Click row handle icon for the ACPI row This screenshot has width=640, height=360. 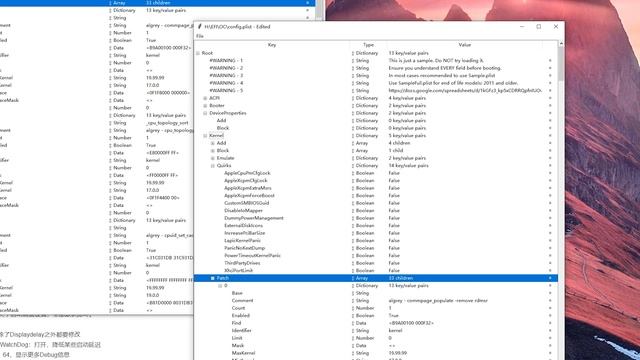coord(550,98)
